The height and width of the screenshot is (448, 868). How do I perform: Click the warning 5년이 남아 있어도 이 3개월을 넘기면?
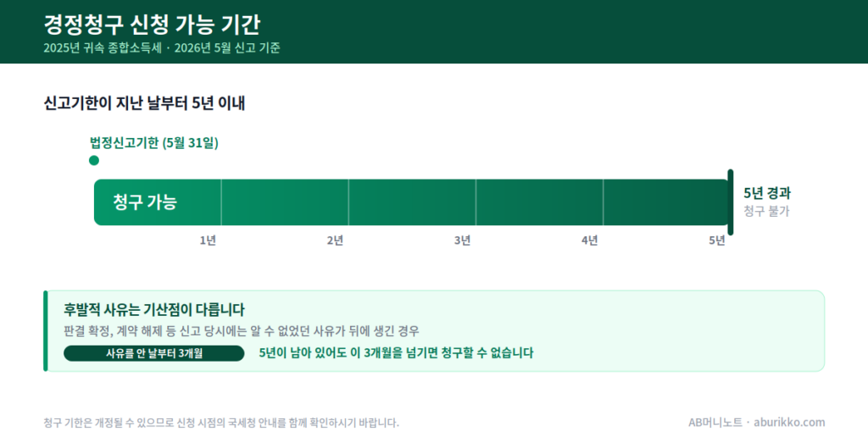(397, 353)
